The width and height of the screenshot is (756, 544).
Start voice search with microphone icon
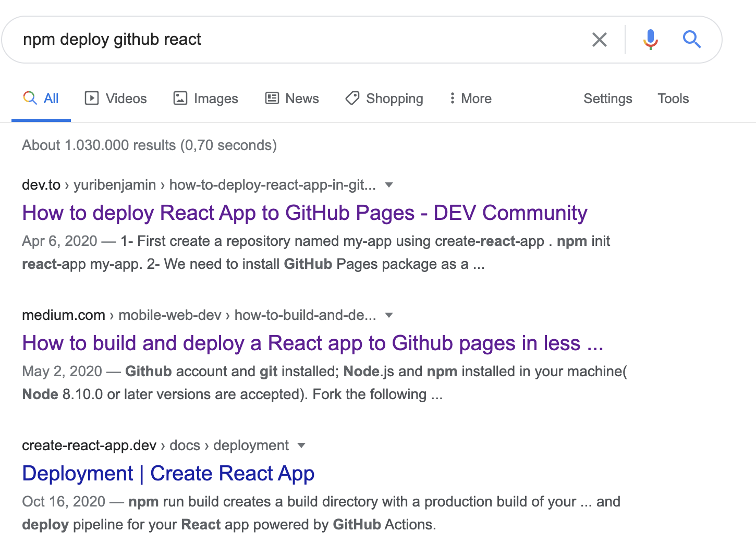coord(650,39)
